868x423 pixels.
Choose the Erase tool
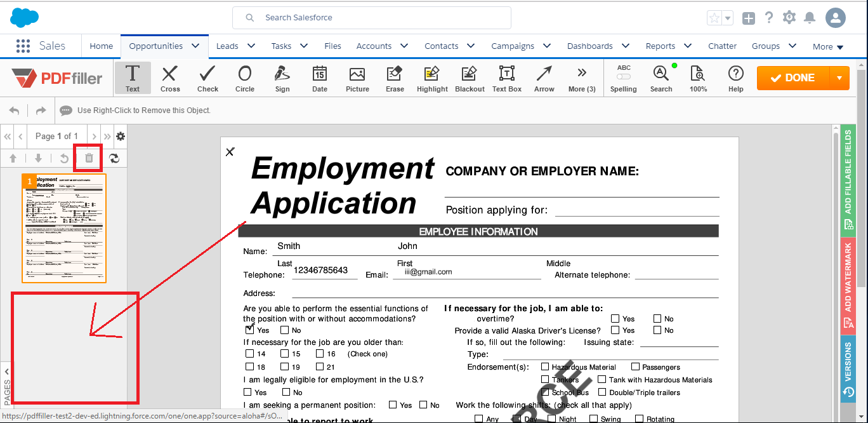(395, 78)
